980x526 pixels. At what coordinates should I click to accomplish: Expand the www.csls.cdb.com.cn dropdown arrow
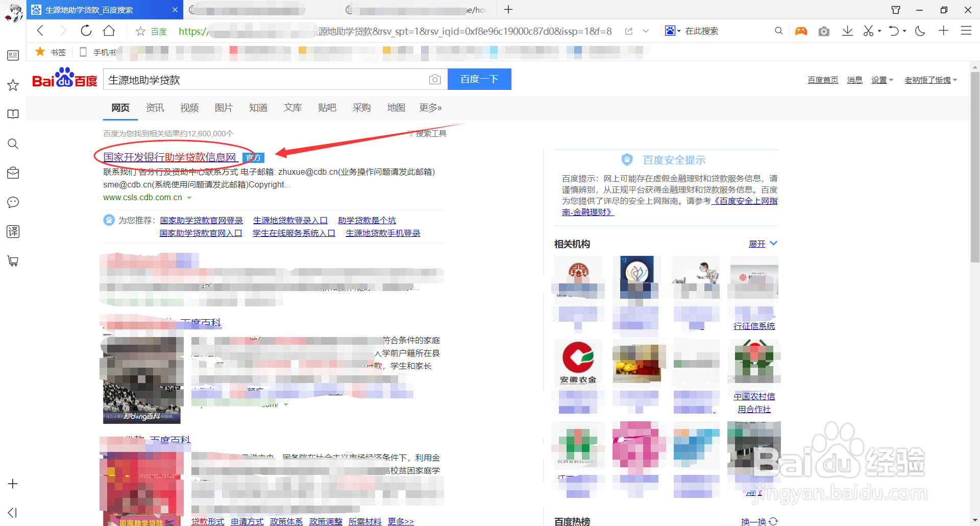[x=189, y=198]
